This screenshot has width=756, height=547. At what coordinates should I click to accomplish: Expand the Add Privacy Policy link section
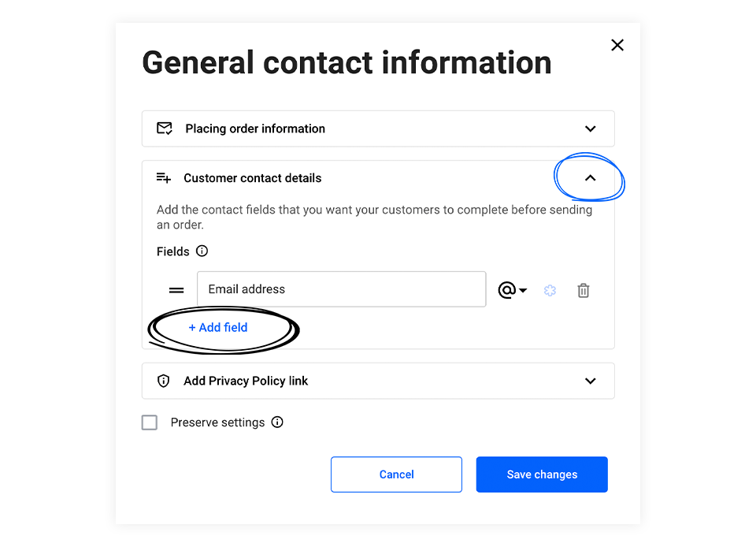pos(590,381)
